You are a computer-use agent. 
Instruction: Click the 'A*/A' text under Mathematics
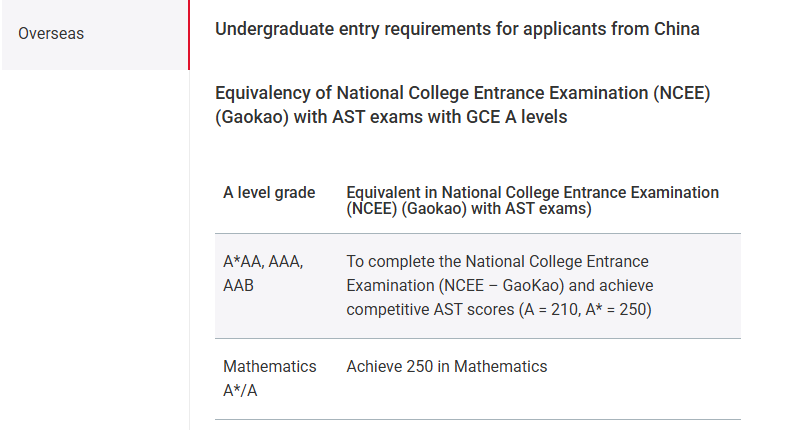pos(240,391)
